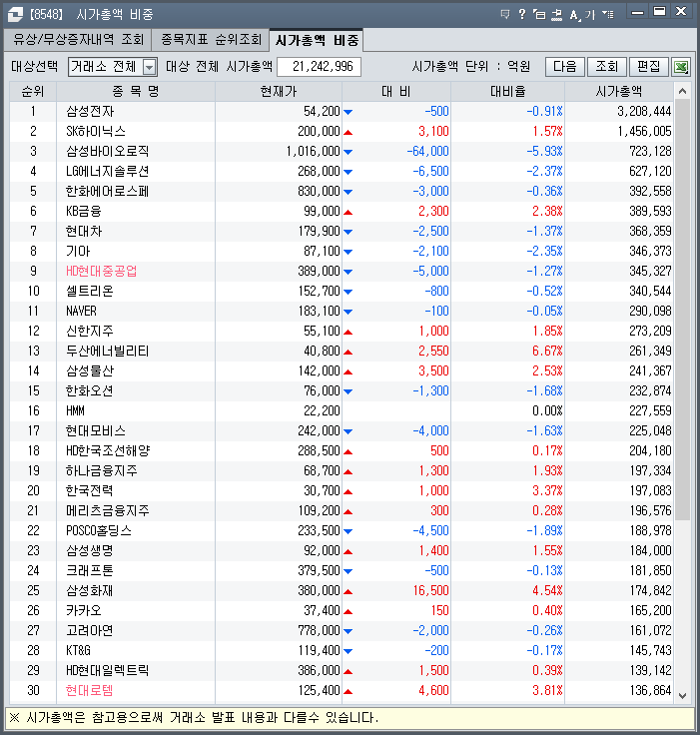Select the 시가총액 비중 tab
The width and height of the screenshot is (700, 735).
point(317,40)
